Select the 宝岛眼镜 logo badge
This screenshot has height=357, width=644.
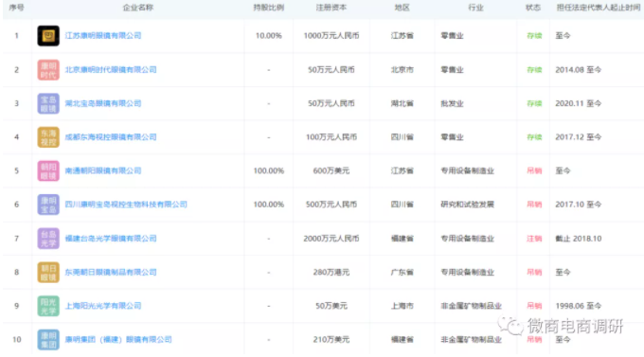pyautogui.click(x=48, y=103)
